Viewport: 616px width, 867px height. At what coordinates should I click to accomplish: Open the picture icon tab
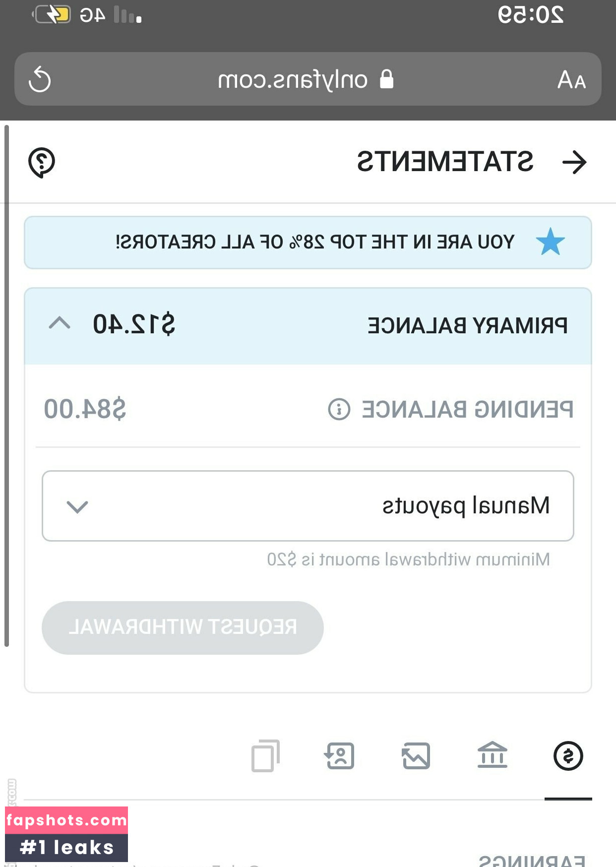416,756
